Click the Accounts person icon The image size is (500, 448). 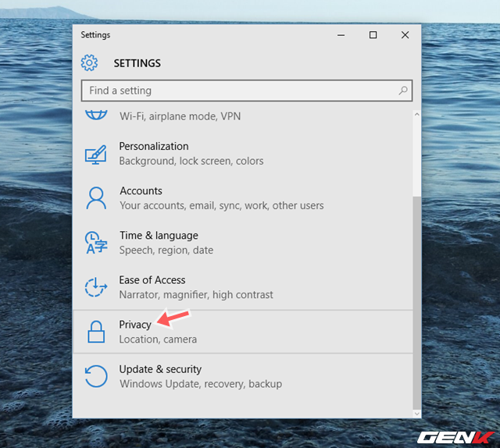(x=95, y=198)
